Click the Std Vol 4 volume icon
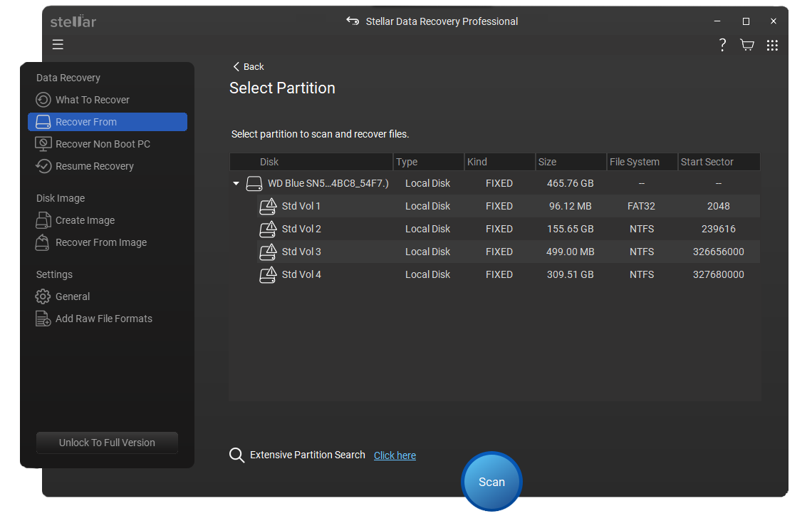The height and width of the screenshot is (516, 812). pos(268,274)
